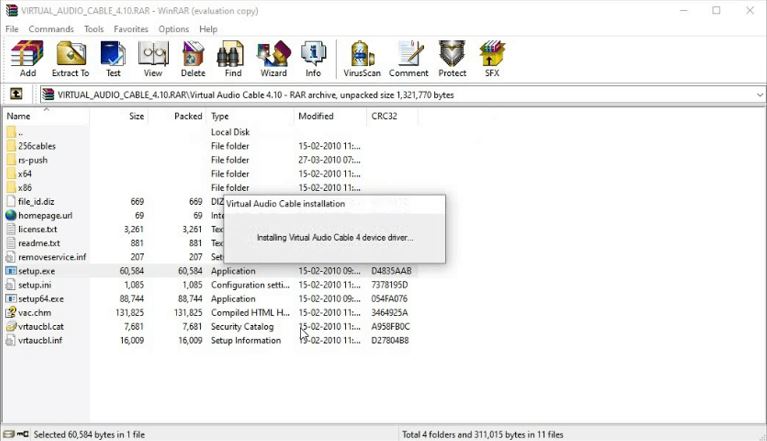The image size is (767, 441).
Task: Go up one folder level
Action: [x=16, y=93]
